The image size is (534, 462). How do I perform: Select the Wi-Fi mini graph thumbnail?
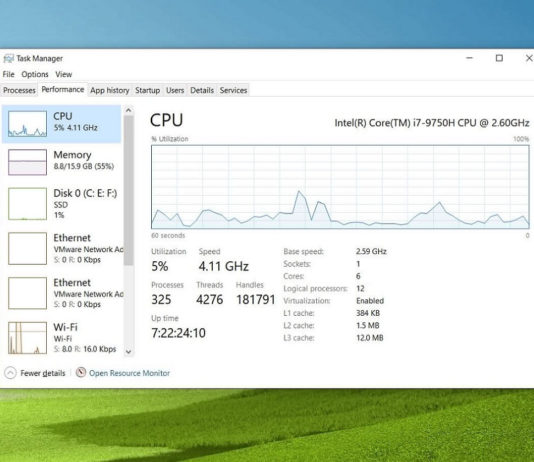[27, 338]
